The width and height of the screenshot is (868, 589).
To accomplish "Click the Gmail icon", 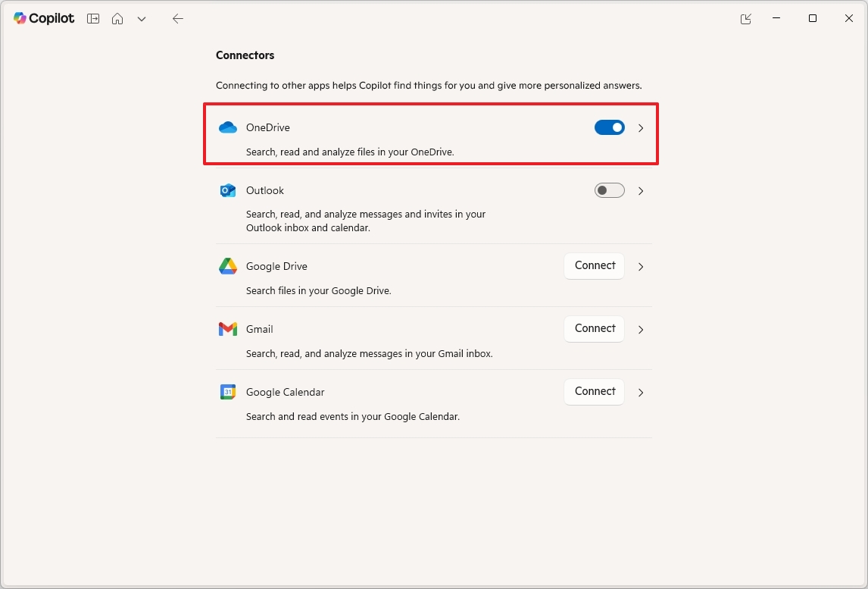I will (227, 329).
